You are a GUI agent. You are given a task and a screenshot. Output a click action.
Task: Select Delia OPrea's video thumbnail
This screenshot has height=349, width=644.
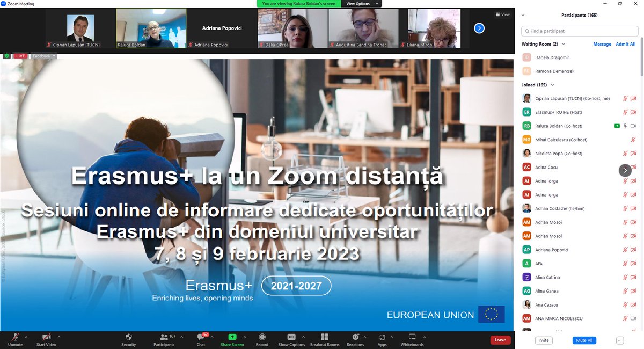(293, 28)
